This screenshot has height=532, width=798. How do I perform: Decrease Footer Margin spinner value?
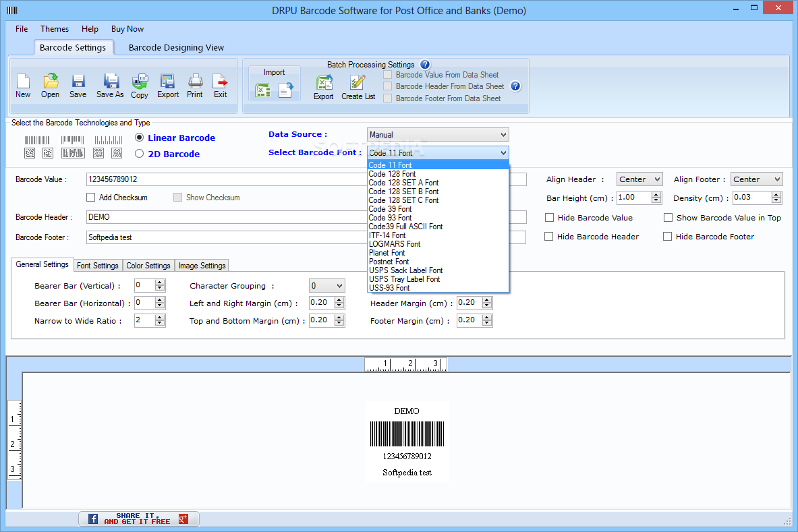(x=487, y=324)
